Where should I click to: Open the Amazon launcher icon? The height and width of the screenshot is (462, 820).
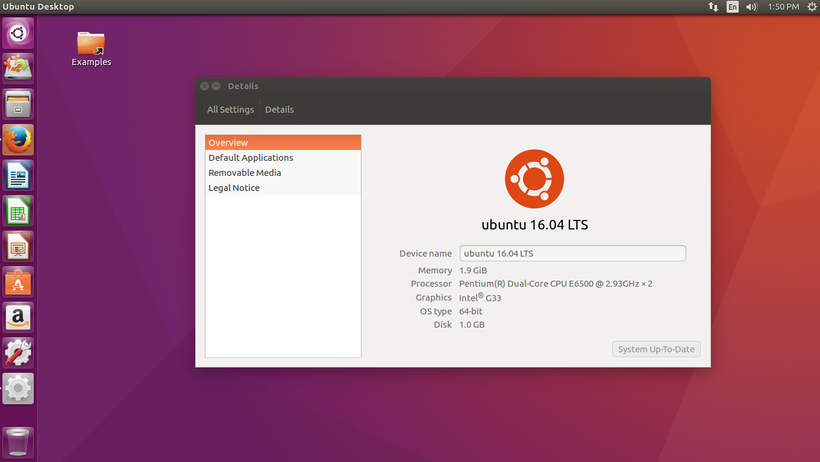18,318
